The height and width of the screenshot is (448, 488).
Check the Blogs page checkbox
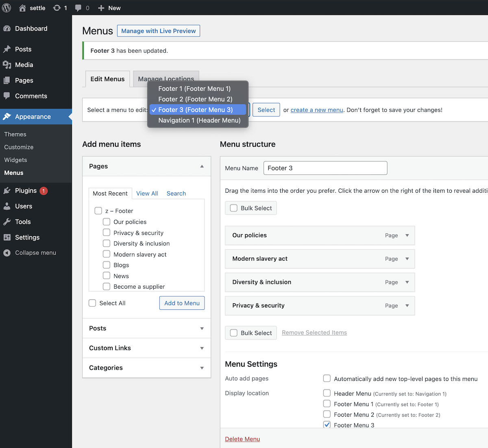pos(107,265)
